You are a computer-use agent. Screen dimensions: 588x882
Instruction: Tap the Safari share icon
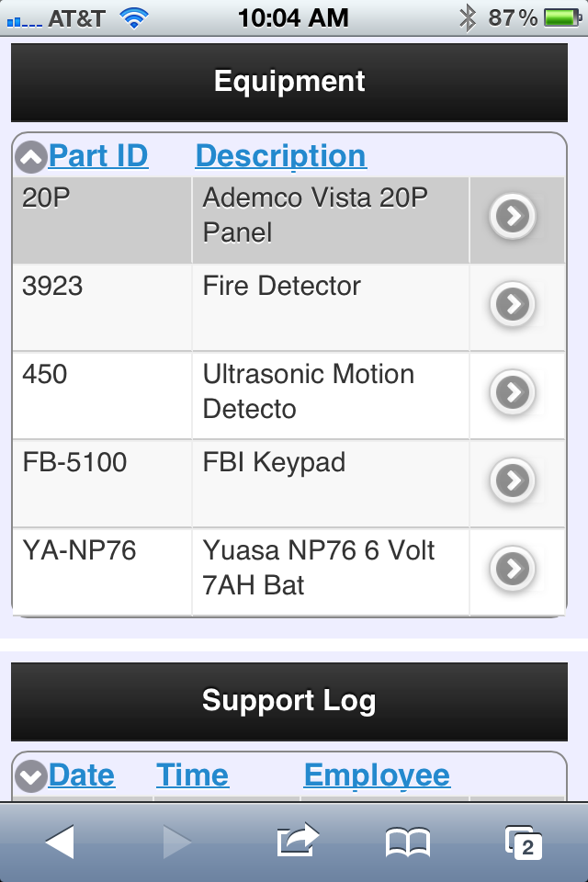tap(298, 840)
